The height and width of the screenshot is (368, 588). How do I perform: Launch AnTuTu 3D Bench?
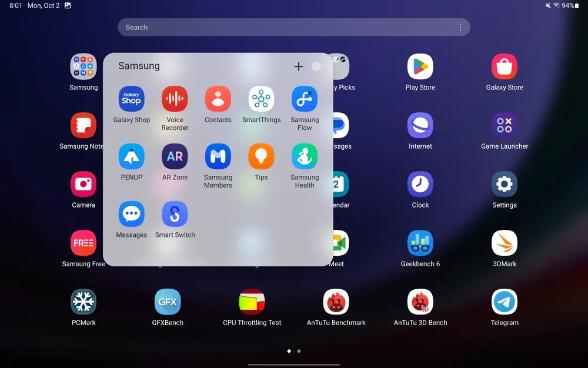(420, 302)
